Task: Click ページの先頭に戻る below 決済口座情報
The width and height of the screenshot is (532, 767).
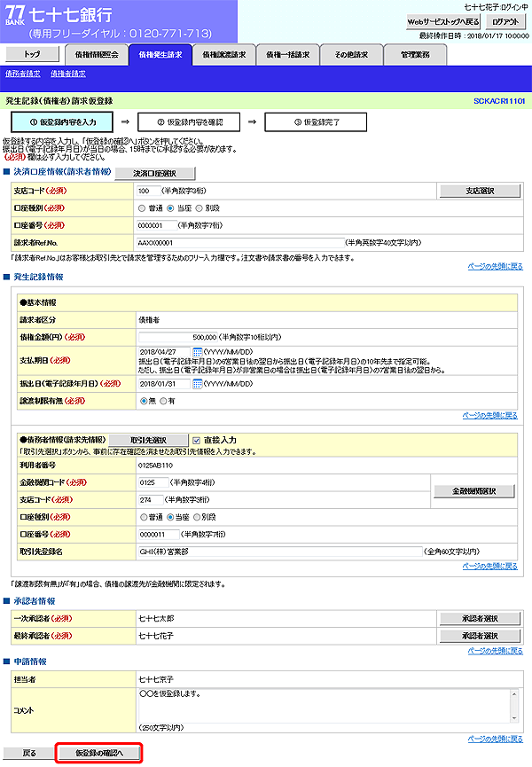Action: click(x=496, y=267)
